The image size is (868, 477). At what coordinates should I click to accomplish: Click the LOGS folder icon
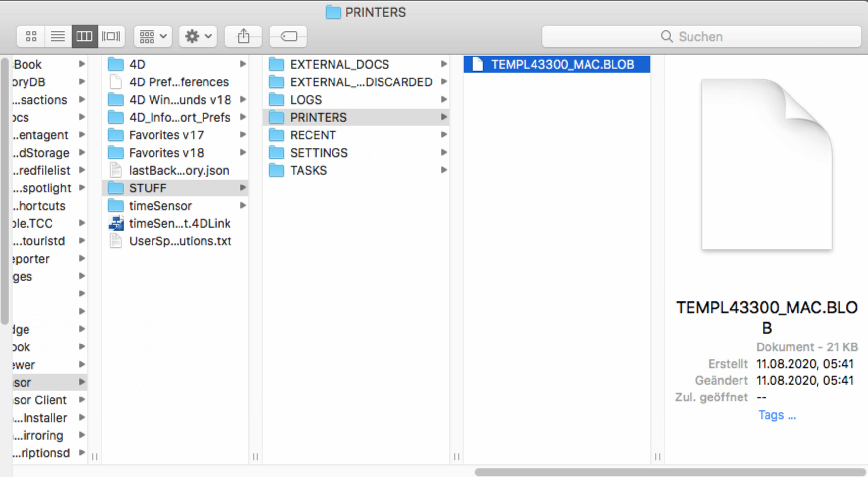click(277, 100)
